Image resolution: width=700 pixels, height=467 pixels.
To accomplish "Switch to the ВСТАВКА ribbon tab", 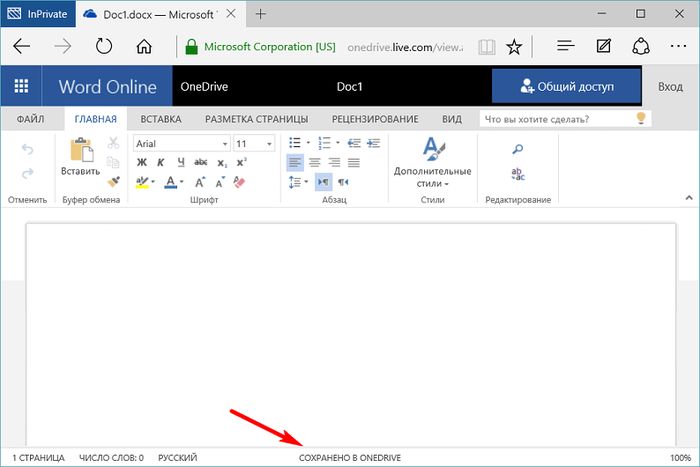I will 160,119.
